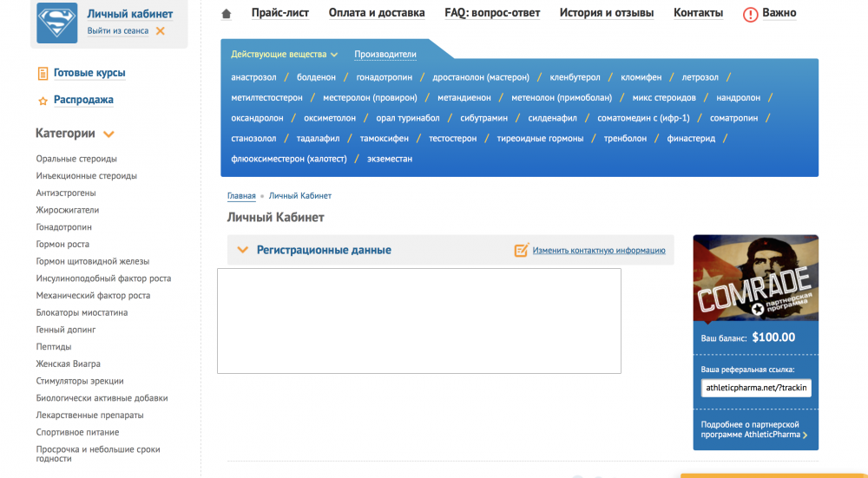Click the Готовые курсы document icon
The width and height of the screenshot is (868, 478).
click(x=43, y=74)
